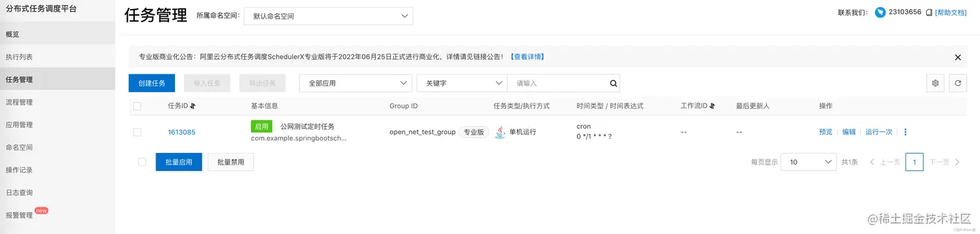Toggle the checkbox beside 批量启用

[x=142, y=162]
